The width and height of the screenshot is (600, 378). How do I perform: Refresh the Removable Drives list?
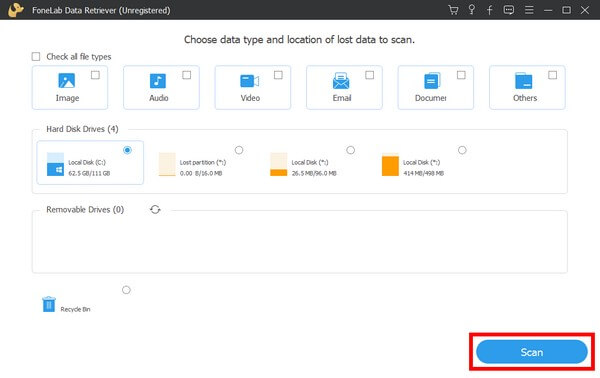click(x=155, y=209)
